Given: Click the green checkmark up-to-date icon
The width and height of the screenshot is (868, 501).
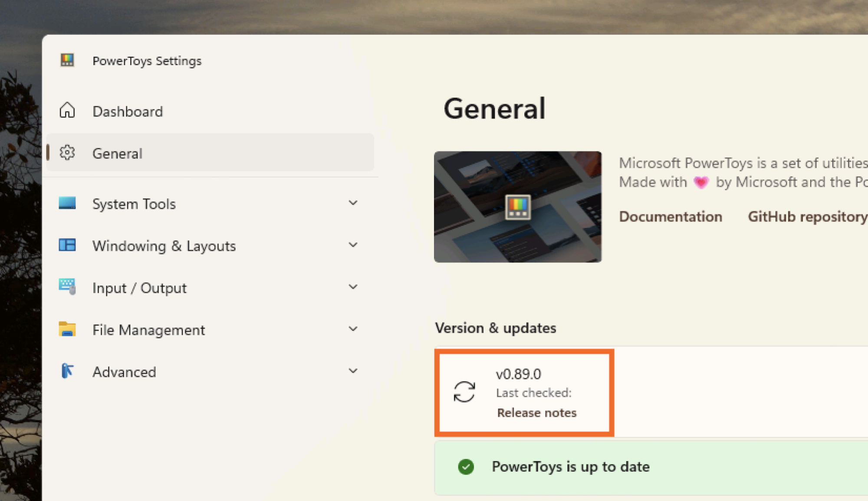Looking at the screenshot, I should point(466,467).
